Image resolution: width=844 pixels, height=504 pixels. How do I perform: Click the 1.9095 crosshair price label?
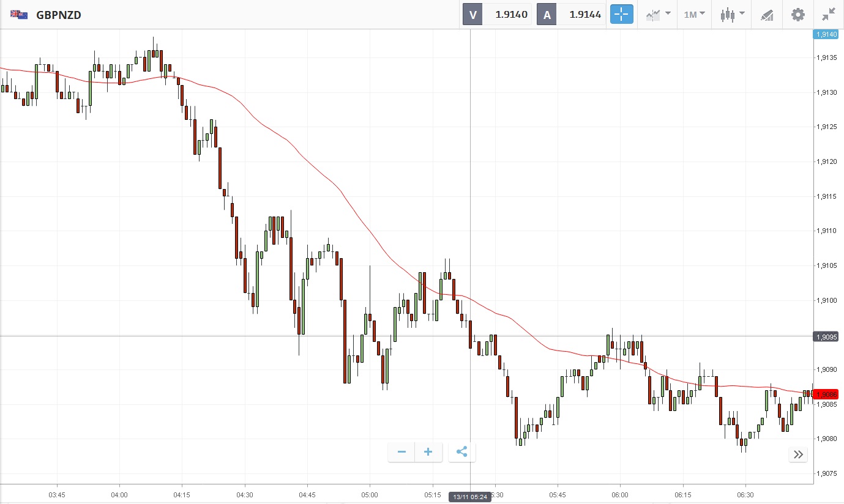click(x=826, y=336)
